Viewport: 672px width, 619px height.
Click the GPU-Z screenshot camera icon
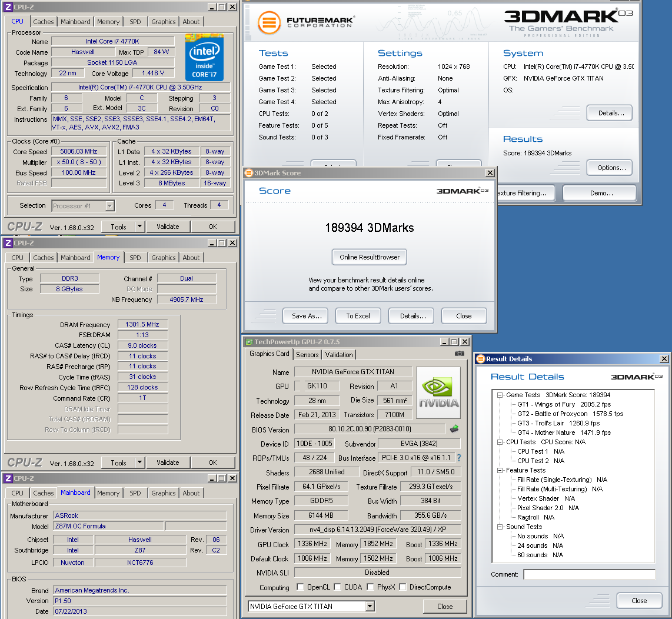tap(460, 353)
